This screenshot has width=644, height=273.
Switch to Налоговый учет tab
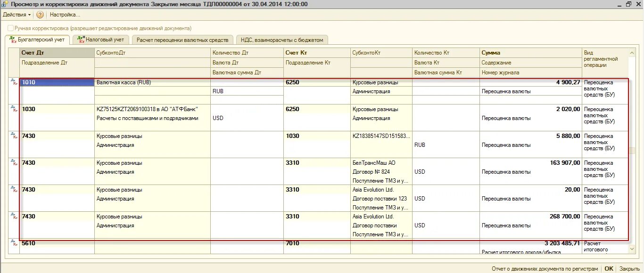101,40
